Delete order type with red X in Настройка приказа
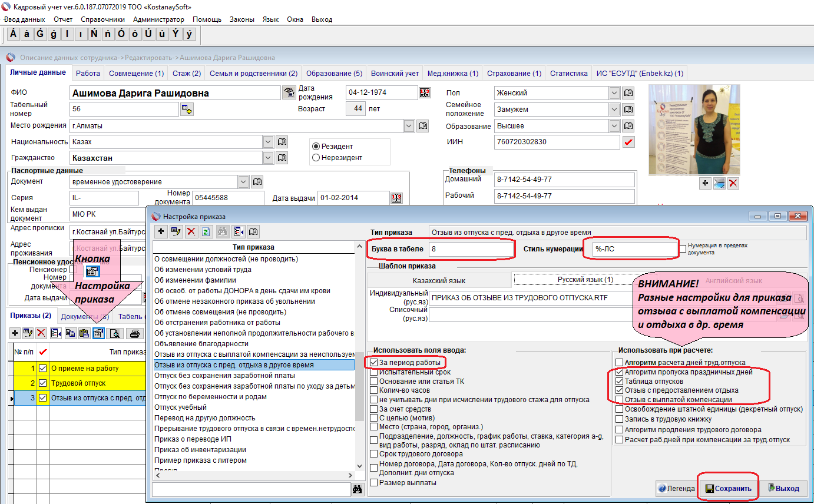814x504 pixels. pyautogui.click(x=191, y=231)
